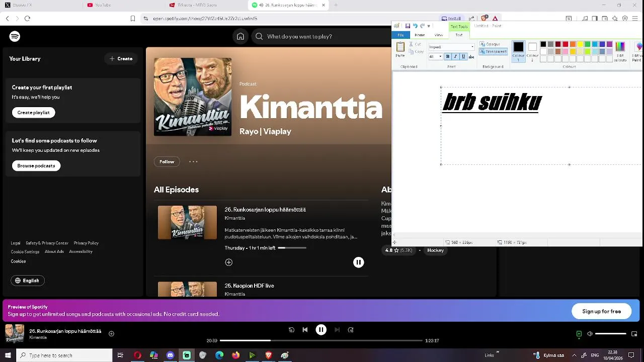Mute the Spotify volume speaker icon
644x362 pixels.
pyautogui.click(x=590, y=334)
